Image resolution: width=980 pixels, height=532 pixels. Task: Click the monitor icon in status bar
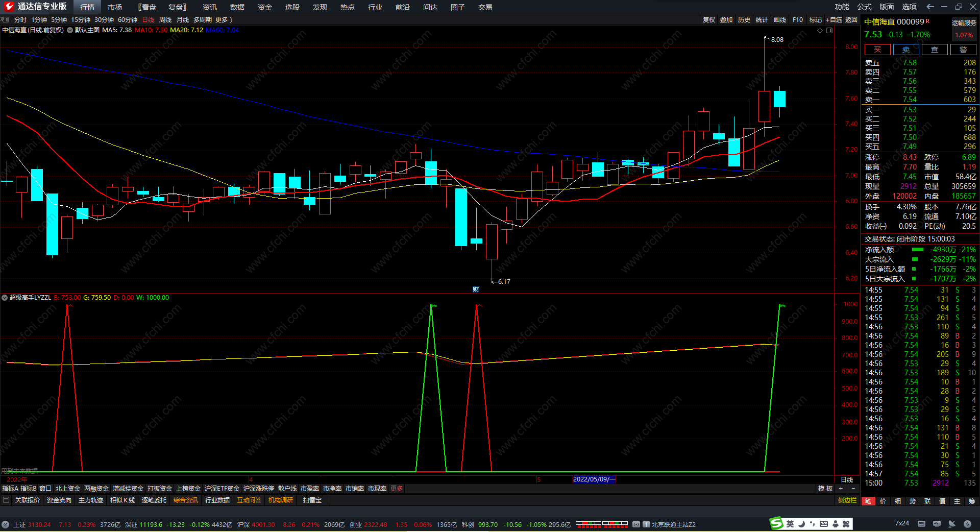point(937,524)
